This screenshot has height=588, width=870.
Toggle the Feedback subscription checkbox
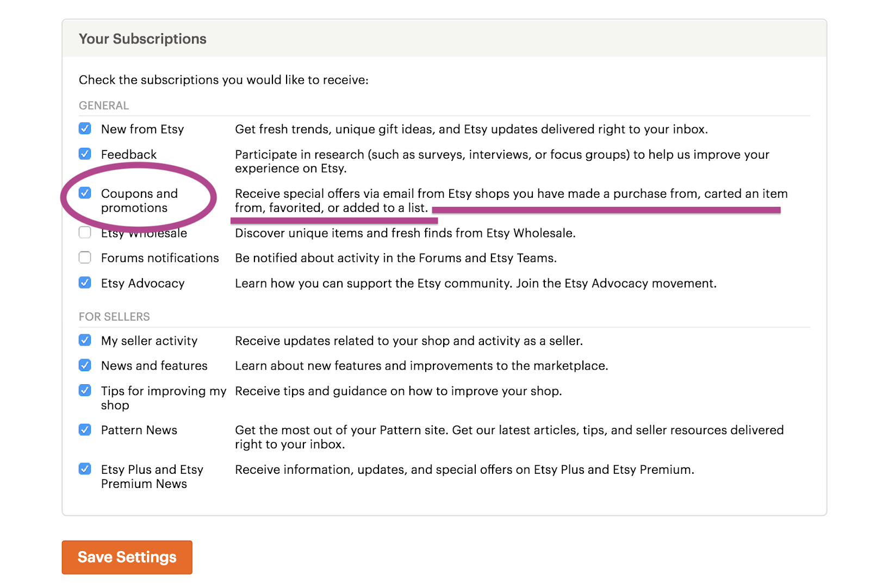[x=85, y=154]
